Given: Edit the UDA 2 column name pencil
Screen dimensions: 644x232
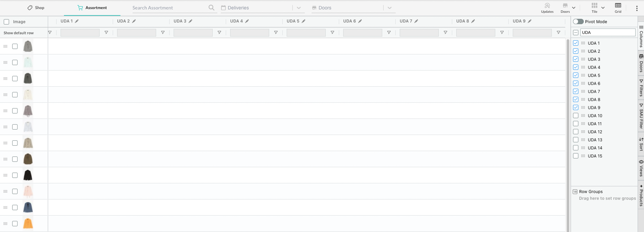Looking at the screenshot, I should pyautogui.click(x=134, y=21).
